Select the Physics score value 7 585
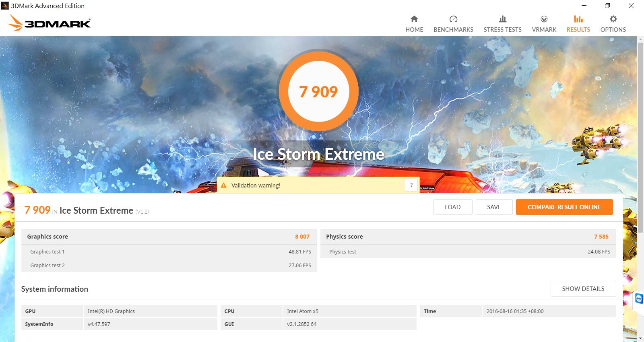 tap(601, 237)
